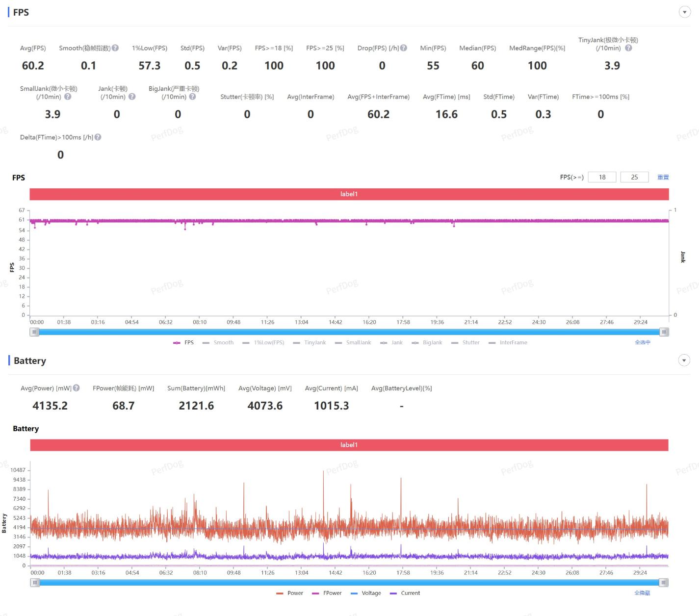Image resolution: width=699 pixels, height=616 pixels.
Task: Click the 重置 reset link for FPS thresholds
Action: pyautogui.click(x=663, y=177)
